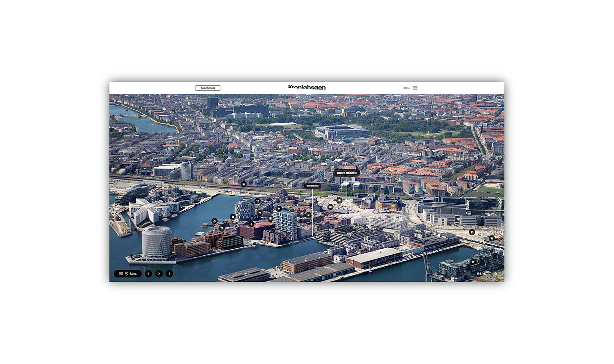The image size is (614, 364).
Task: Click the shopping bag marker near the bus marker
Action: point(330,207)
